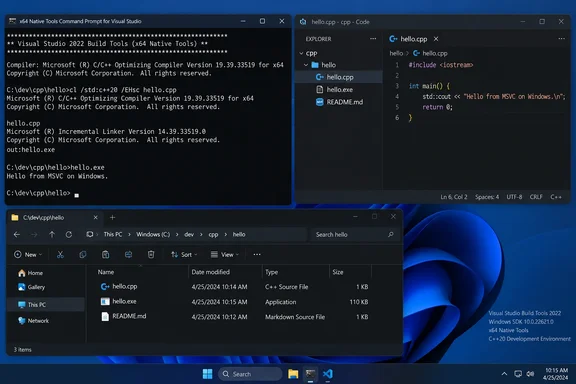Click the Size column header
576x384 pixels.
click(338, 272)
